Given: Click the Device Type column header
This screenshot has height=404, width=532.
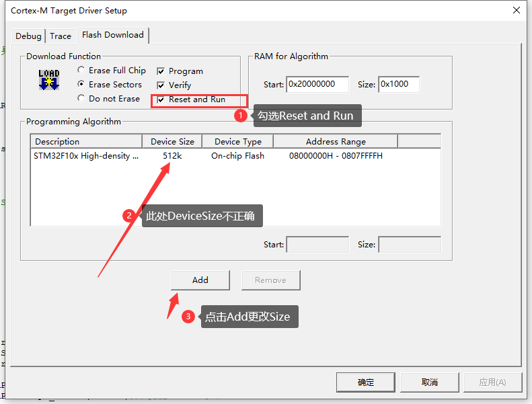Looking at the screenshot, I should pyautogui.click(x=238, y=141).
